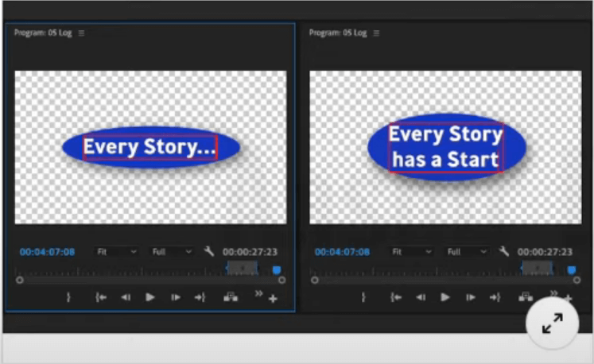
Task: Click the expand fullscreen arrows button
Action: coord(553,323)
